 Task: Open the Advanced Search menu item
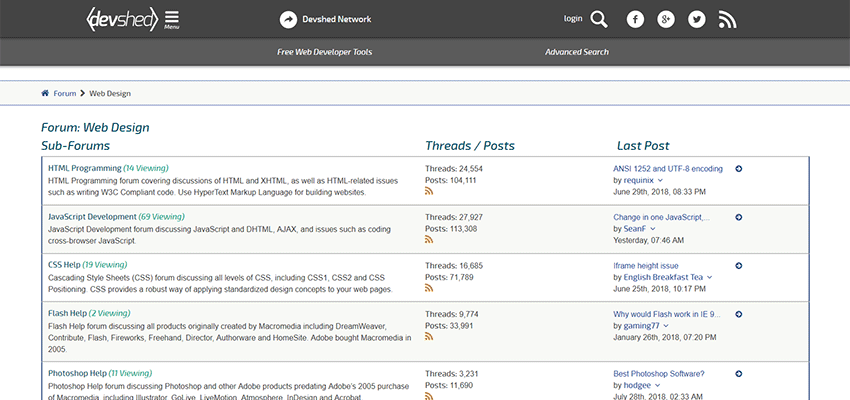pyautogui.click(x=576, y=52)
